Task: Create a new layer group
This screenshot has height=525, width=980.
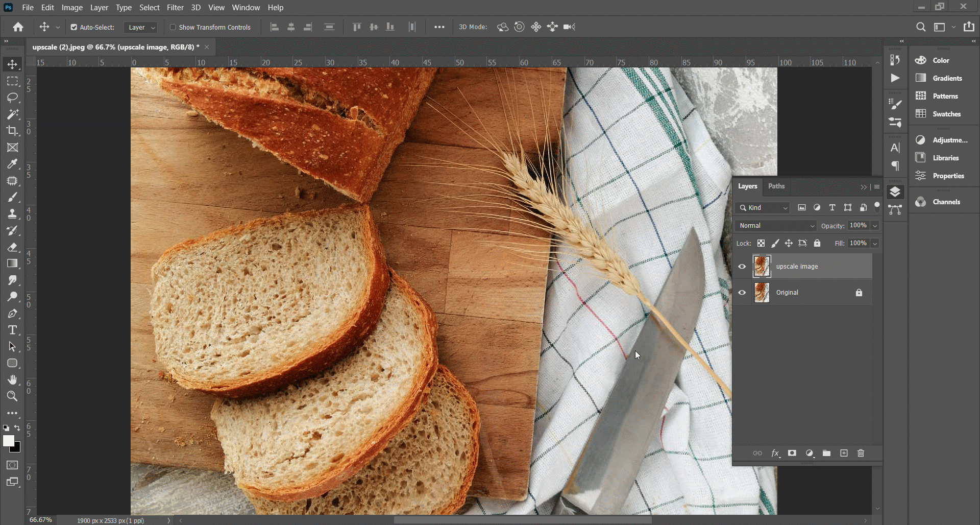Action: pos(826,453)
